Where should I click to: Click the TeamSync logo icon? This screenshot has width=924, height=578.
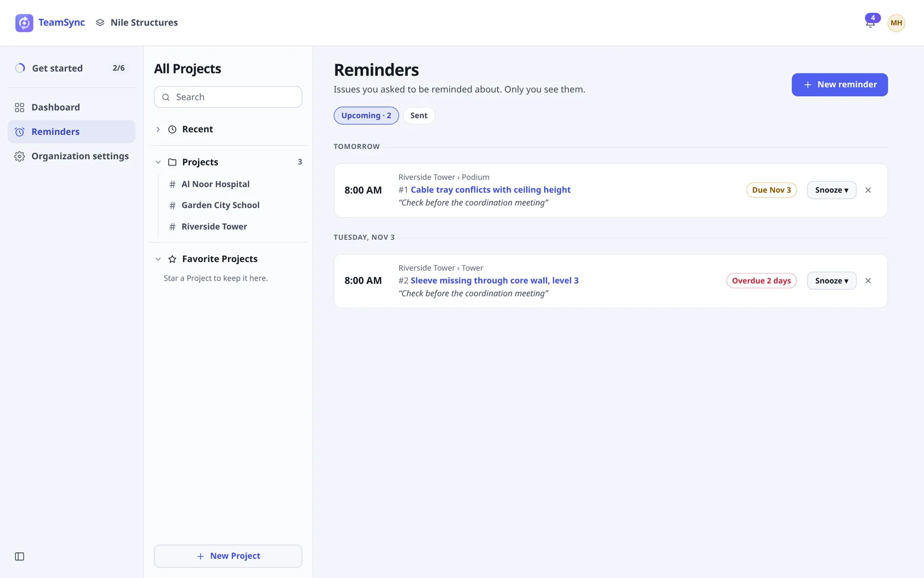24,23
